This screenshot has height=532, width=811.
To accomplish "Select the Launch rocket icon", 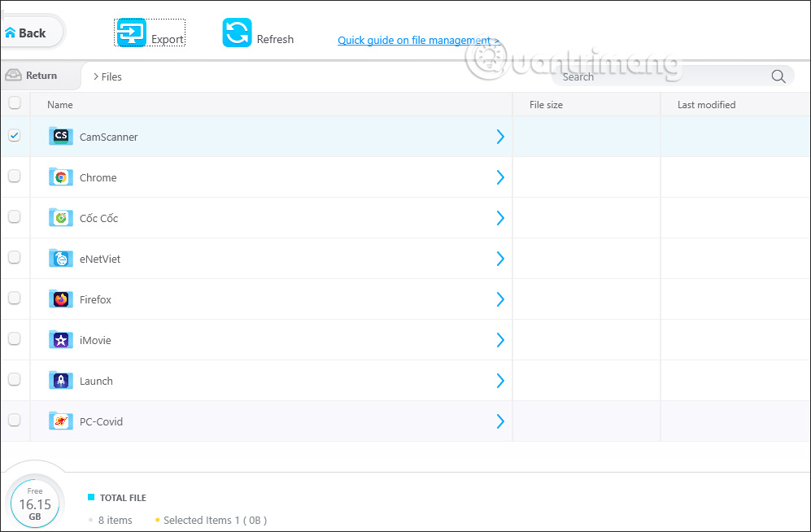I will click(x=60, y=380).
